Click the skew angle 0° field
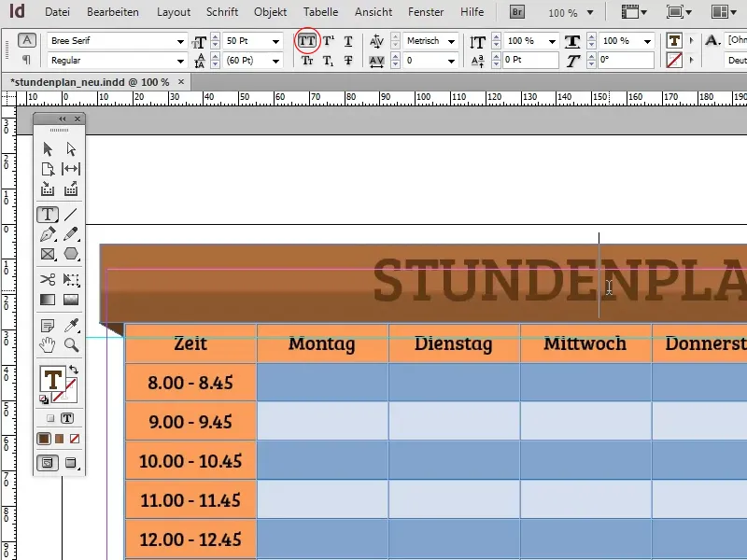Screen dimensions: 747x560 pos(626,61)
